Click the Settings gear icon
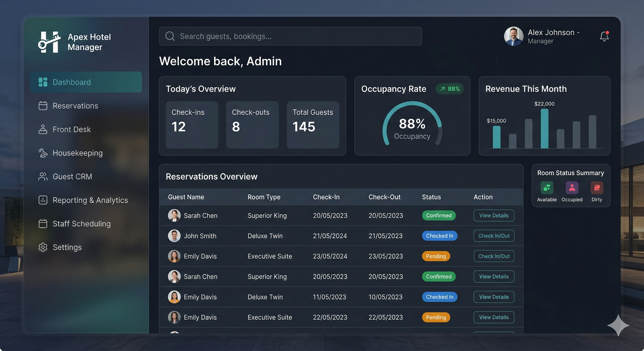 click(x=43, y=247)
